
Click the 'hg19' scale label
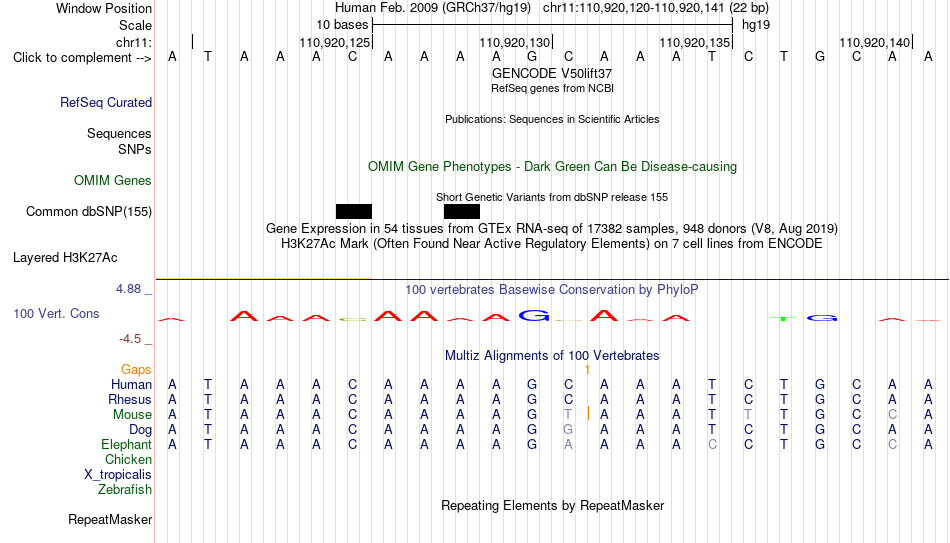(756, 25)
